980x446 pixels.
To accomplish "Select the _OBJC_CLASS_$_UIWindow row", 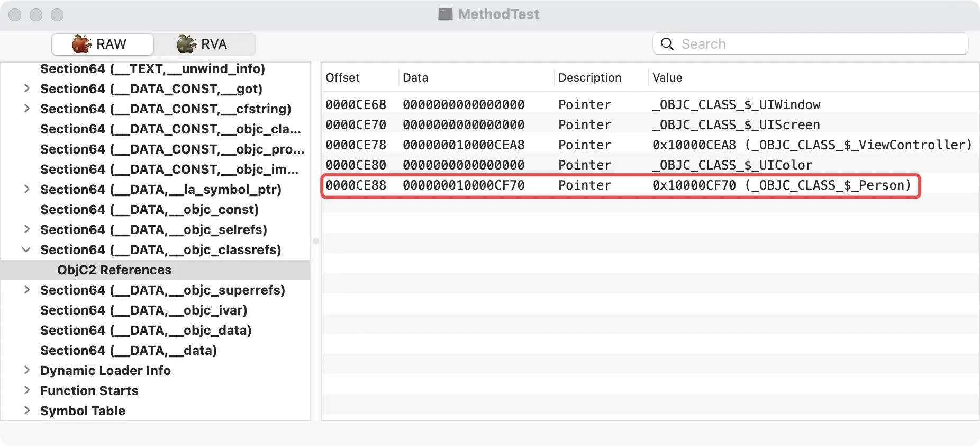I will tap(650, 104).
